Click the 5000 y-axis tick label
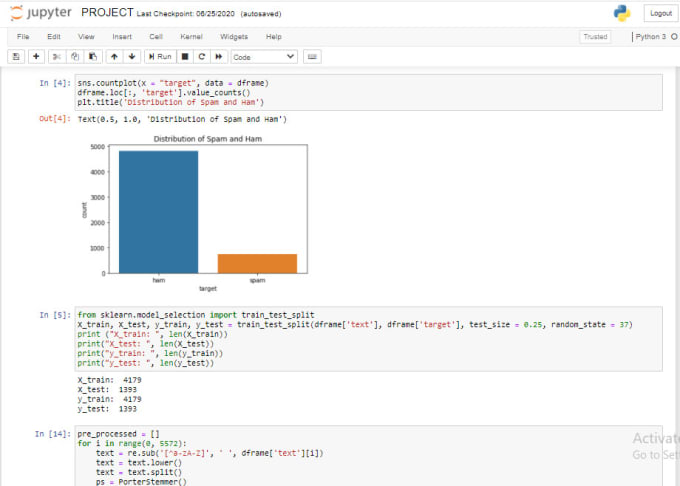Image resolution: width=680 pixels, height=486 pixels. [x=98, y=147]
